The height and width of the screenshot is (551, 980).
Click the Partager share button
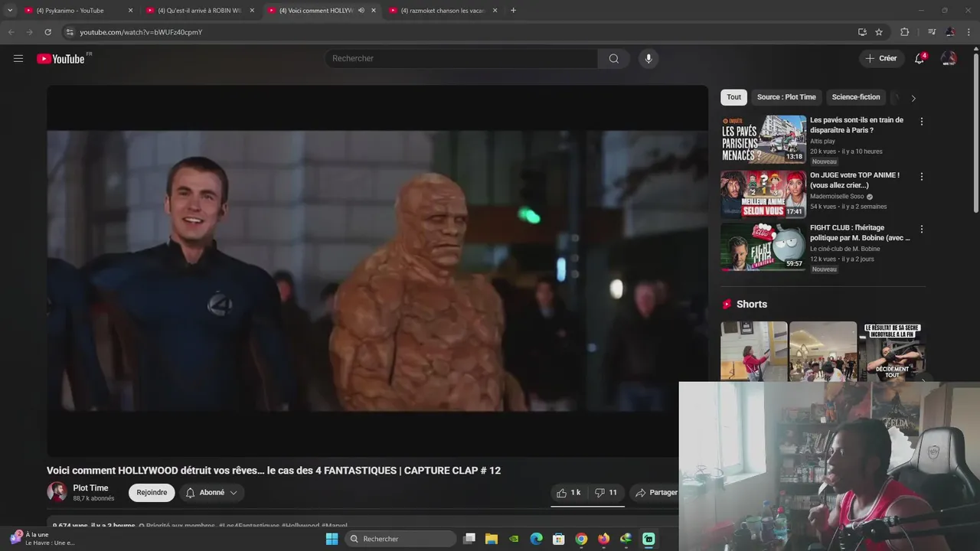(x=656, y=493)
